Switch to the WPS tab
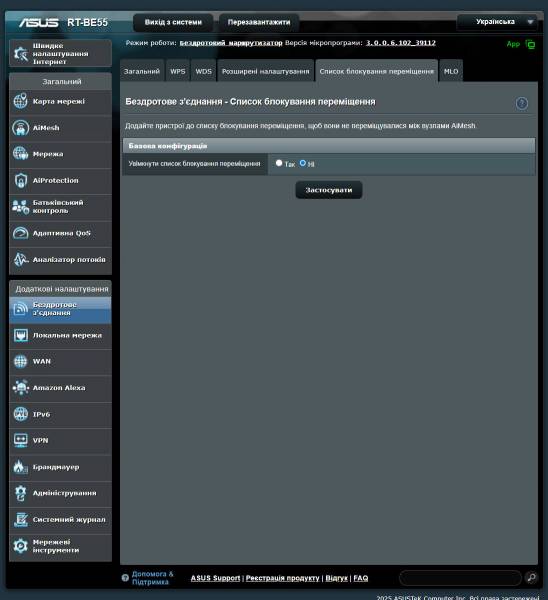This screenshot has width=548, height=600. pos(178,71)
